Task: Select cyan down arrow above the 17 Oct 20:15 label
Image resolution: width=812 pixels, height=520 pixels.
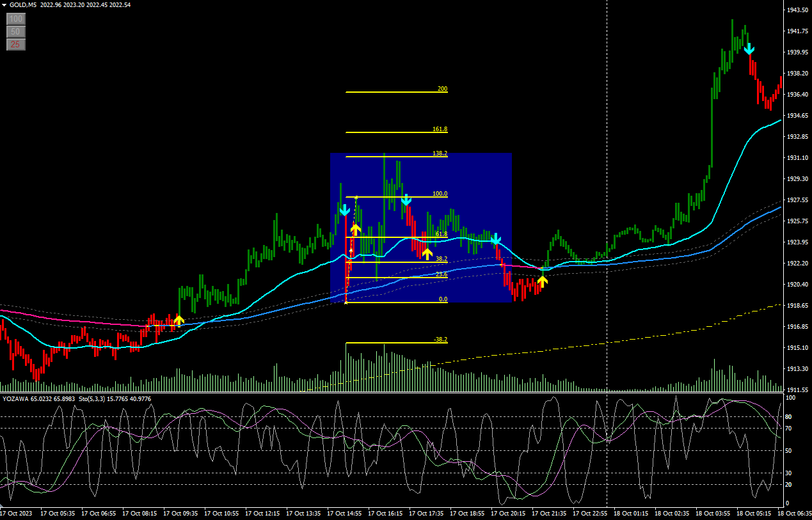Action: point(495,240)
